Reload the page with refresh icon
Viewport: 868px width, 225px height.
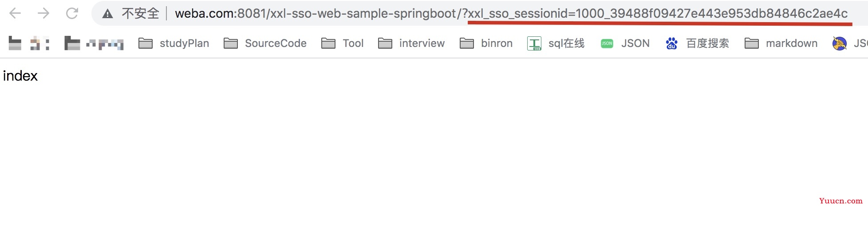coord(72,13)
